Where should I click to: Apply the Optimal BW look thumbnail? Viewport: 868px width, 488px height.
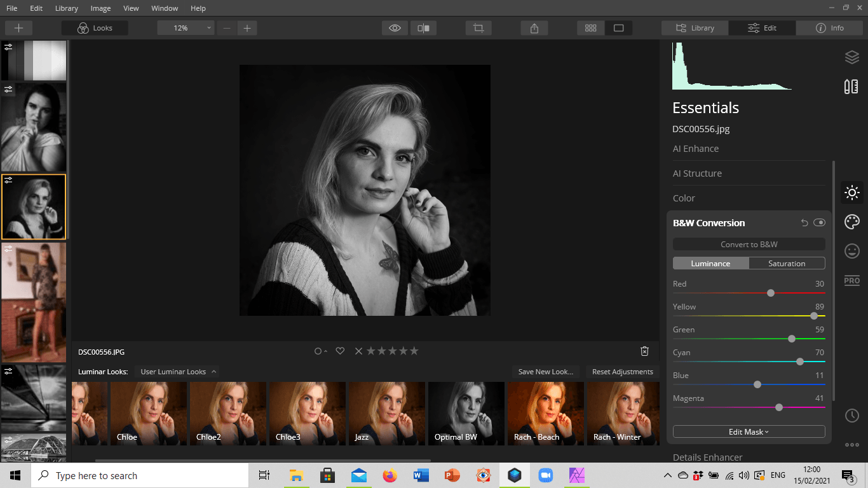tap(466, 413)
